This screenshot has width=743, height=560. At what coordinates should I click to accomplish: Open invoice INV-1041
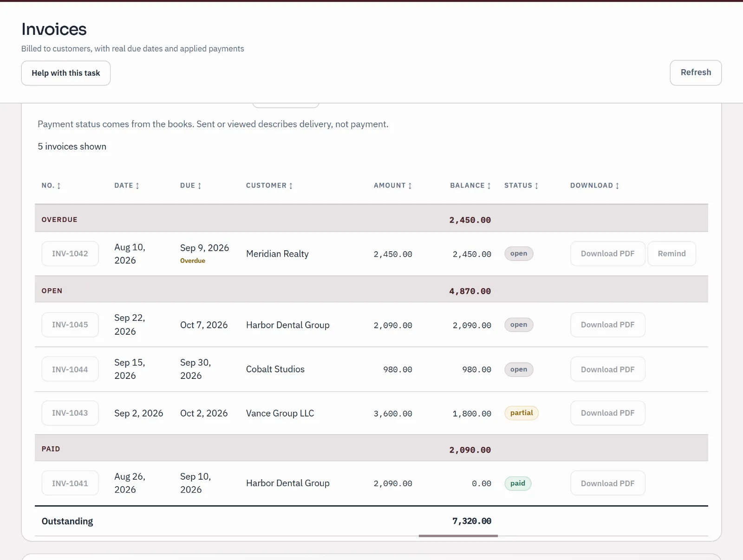coord(70,483)
